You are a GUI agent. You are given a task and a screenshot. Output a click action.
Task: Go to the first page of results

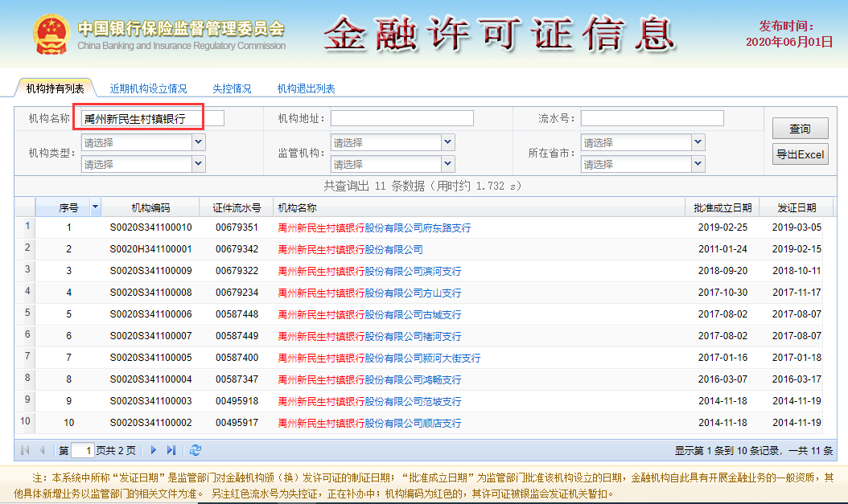[25, 450]
